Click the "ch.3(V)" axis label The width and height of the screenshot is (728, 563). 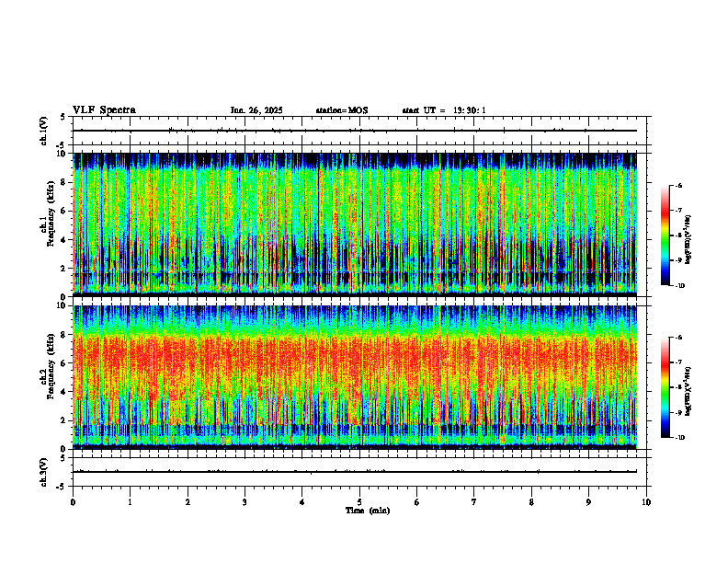[x=44, y=472]
